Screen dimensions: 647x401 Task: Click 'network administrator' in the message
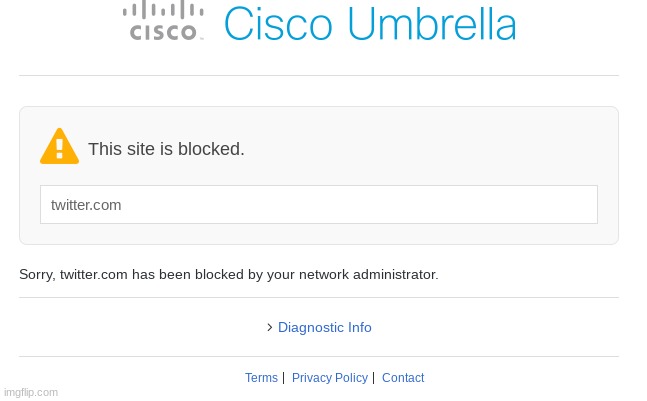[x=368, y=275]
